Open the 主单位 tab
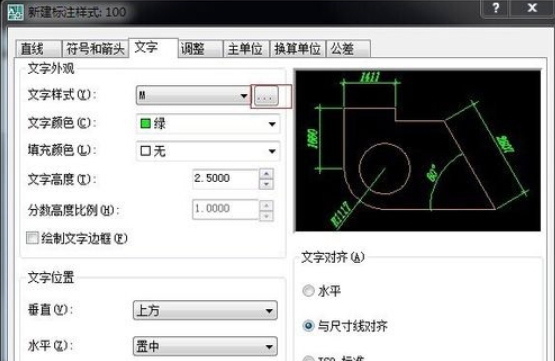This screenshot has width=555, height=361. click(x=246, y=49)
